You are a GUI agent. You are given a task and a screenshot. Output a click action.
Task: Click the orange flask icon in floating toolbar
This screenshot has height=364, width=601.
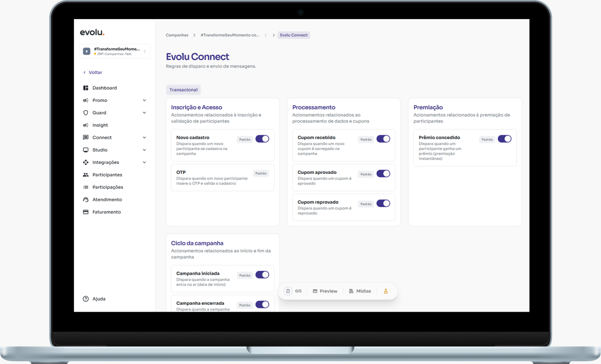click(x=386, y=291)
